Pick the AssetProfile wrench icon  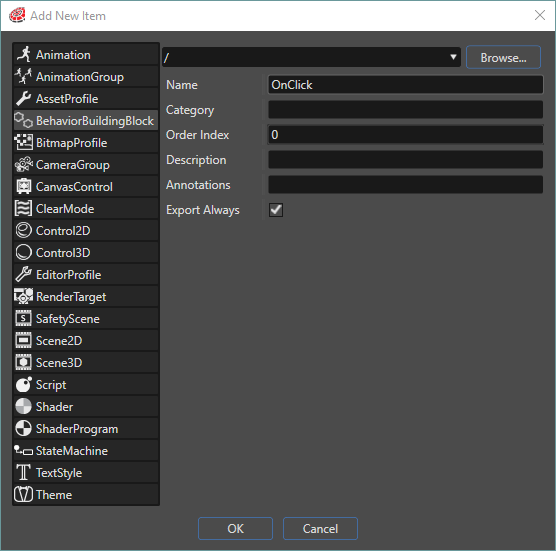24,99
